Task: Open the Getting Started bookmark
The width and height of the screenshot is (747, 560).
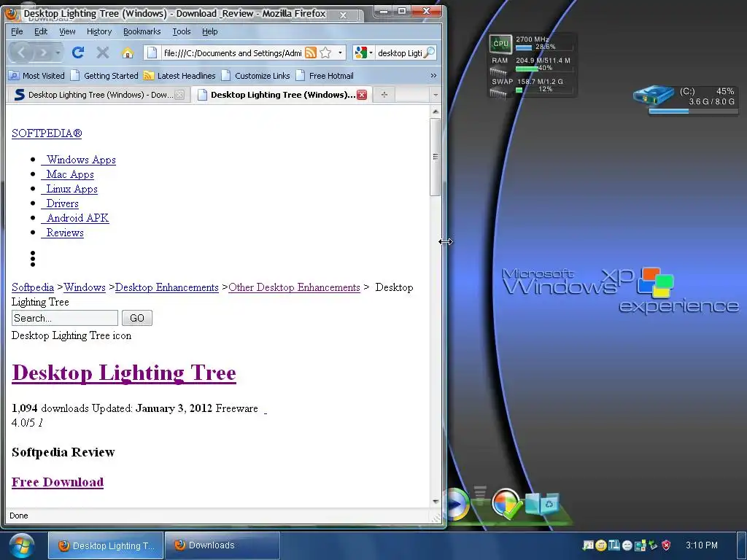Action: (104, 76)
